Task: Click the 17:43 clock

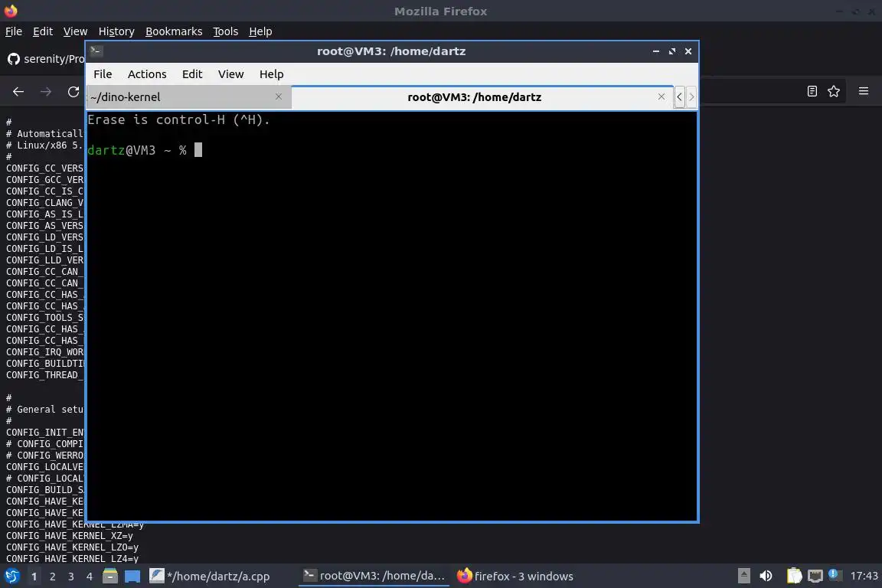Action: pos(864,576)
